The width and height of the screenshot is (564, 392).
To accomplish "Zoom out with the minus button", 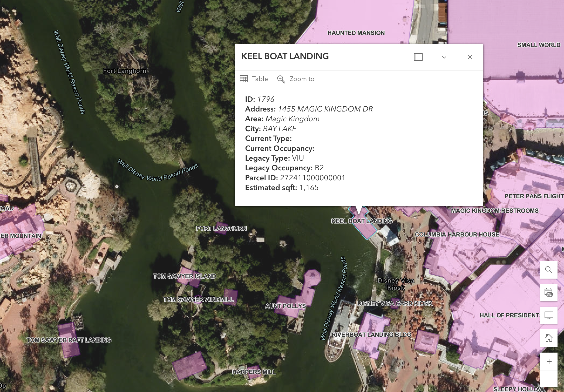I will (x=549, y=379).
